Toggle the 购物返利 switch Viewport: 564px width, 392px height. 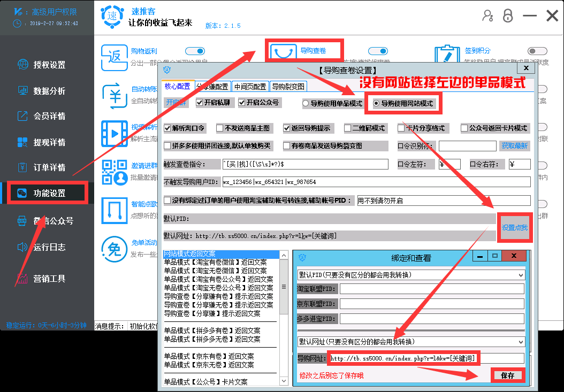pyautogui.click(x=195, y=51)
